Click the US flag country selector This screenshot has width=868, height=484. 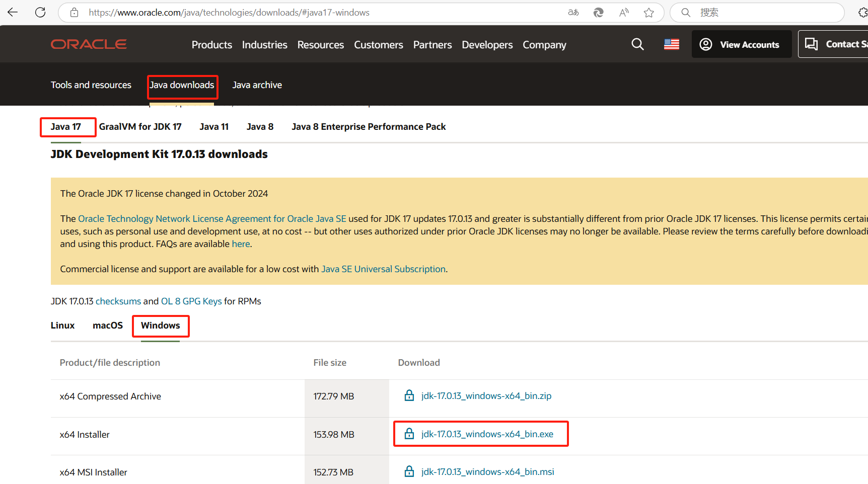(x=672, y=44)
